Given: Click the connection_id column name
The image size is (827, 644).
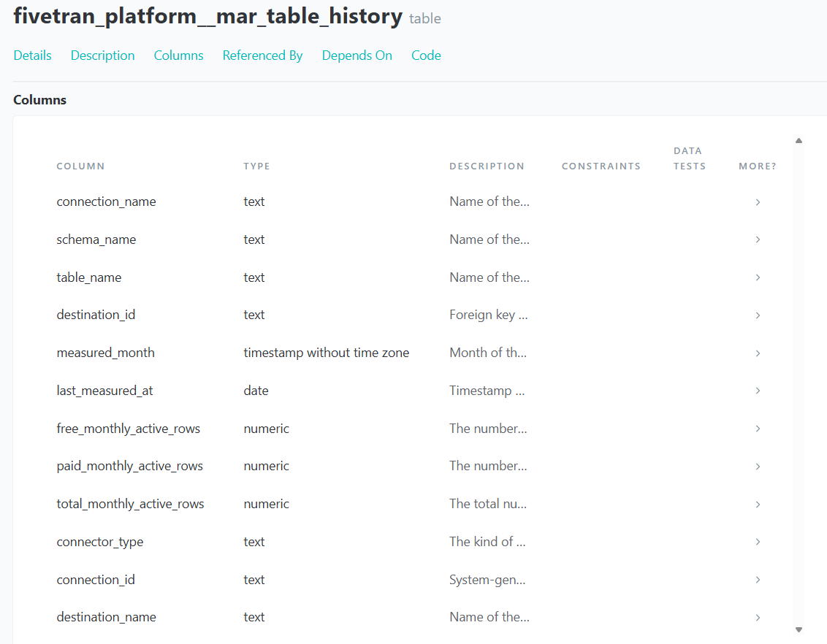Looking at the screenshot, I should 96,580.
